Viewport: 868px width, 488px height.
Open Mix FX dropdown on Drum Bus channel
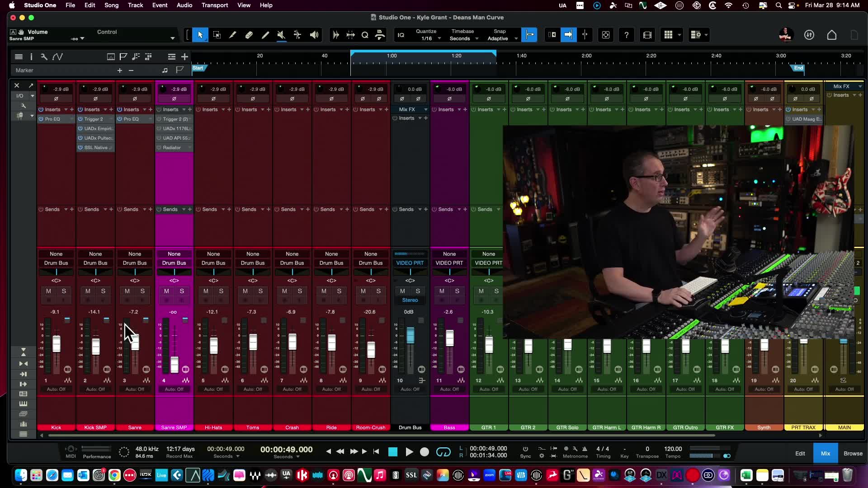tap(410, 109)
